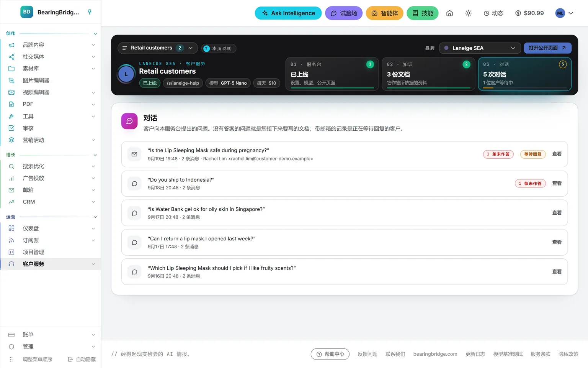Open the Retail customers dropdown

pyautogui.click(x=158, y=48)
